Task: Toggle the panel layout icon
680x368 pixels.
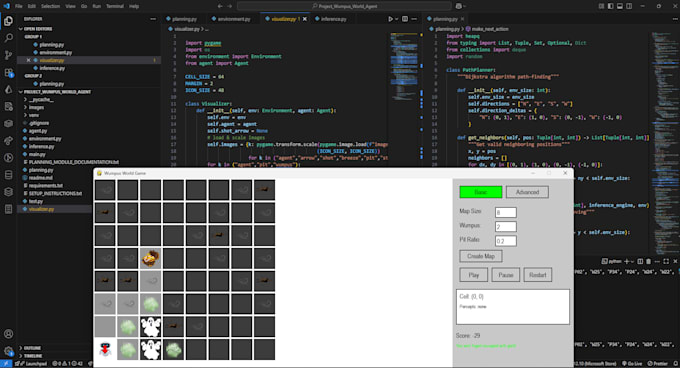Action: 620,6
